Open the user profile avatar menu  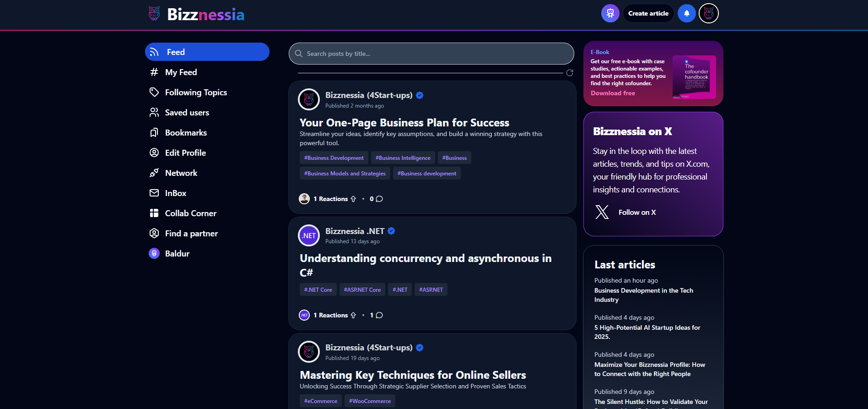[x=709, y=13]
